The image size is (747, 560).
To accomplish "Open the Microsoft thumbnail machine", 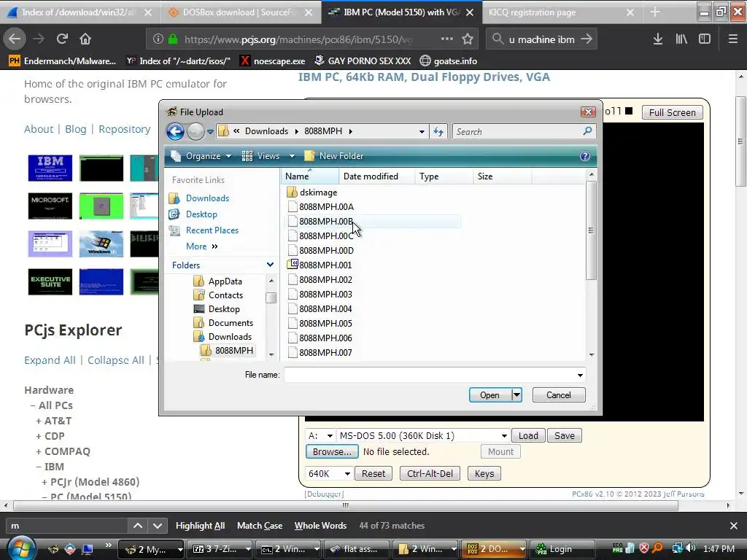I will pos(50,206).
